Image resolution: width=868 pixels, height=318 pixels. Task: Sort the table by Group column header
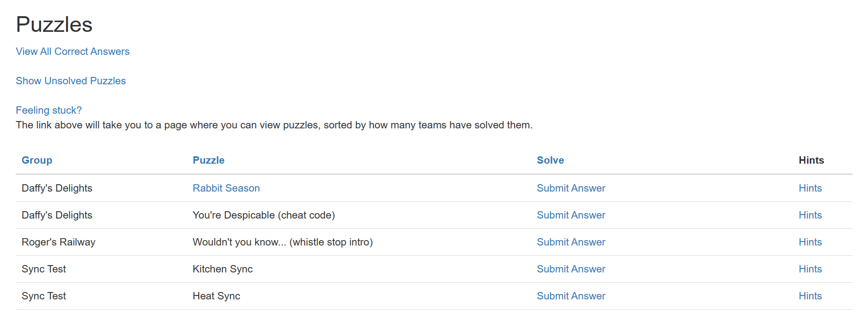[37, 160]
